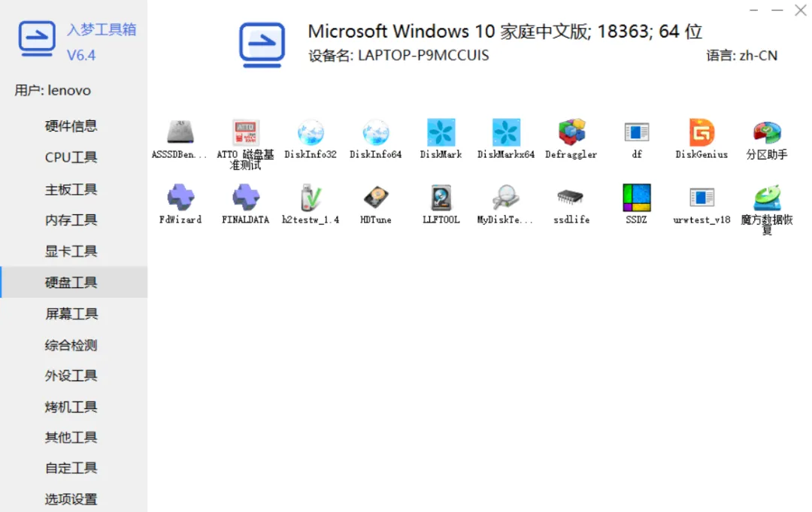Image resolution: width=812 pixels, height=512 pixels.
Task: Open ATTO 磁盘基准测试 tool
Action: pos(245,144)
